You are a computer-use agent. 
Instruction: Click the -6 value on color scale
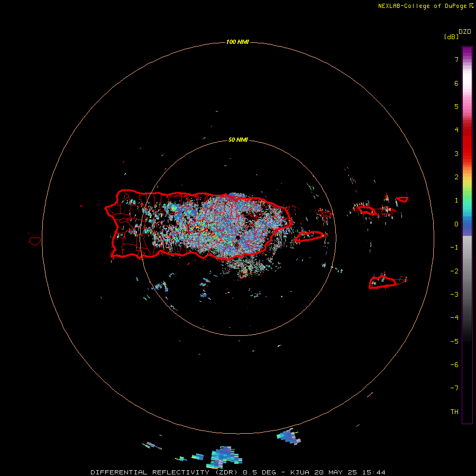click(x=454, y=364)
